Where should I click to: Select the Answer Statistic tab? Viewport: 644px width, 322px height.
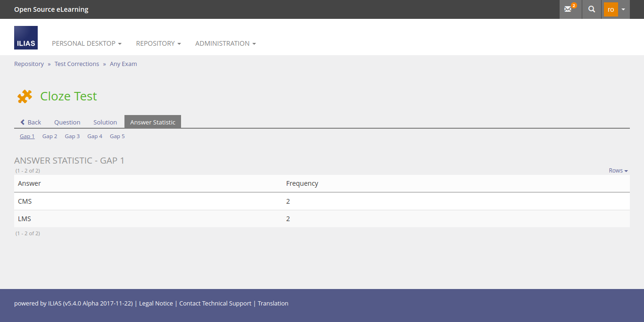pyautogui.click(x=153, y=122)
